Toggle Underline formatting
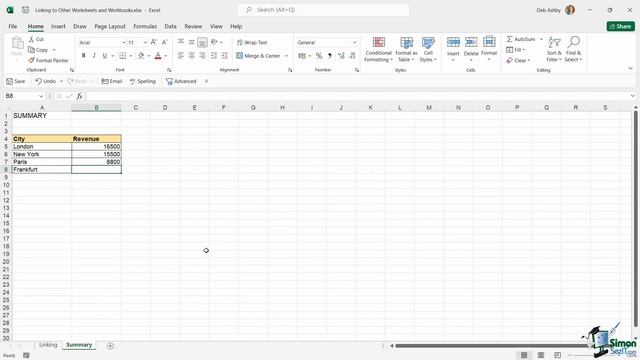The image size is (640, 360). tap(104, 56)
